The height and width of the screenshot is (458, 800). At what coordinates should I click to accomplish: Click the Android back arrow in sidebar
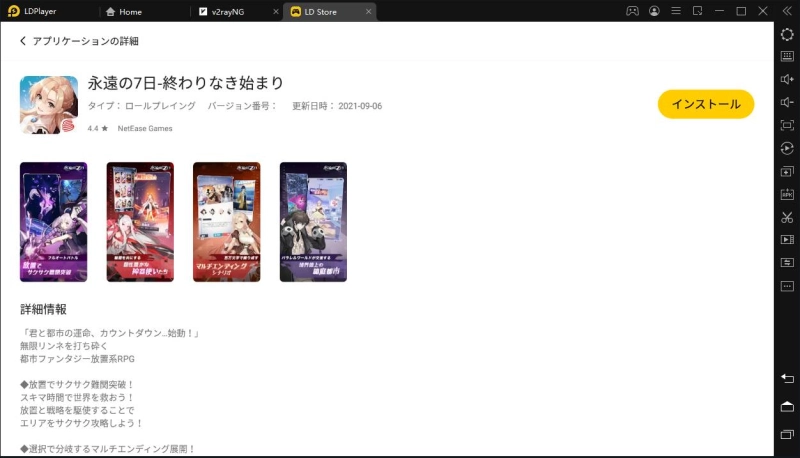click(787, 378)
